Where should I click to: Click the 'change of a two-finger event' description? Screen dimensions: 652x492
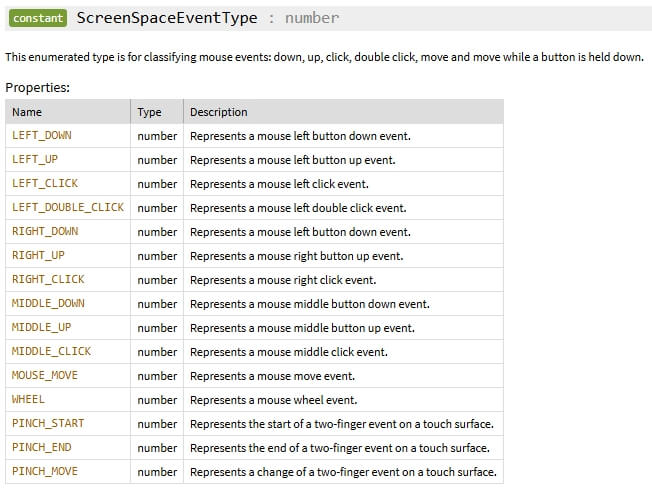(x=343, y=472)
